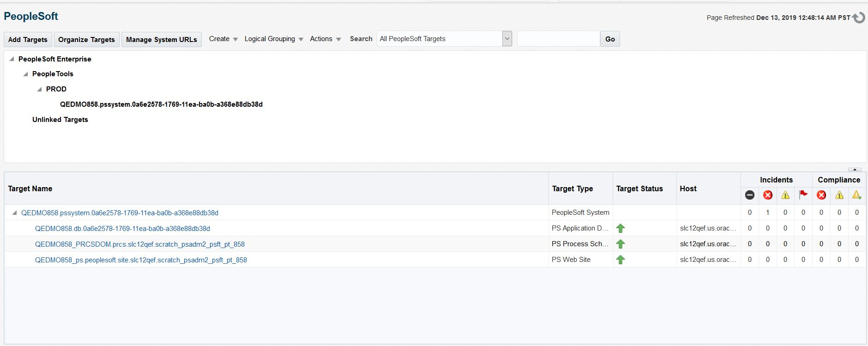Open the QEDMO858.db database target link
Screen dimensions: 868x346
[122, 229]
